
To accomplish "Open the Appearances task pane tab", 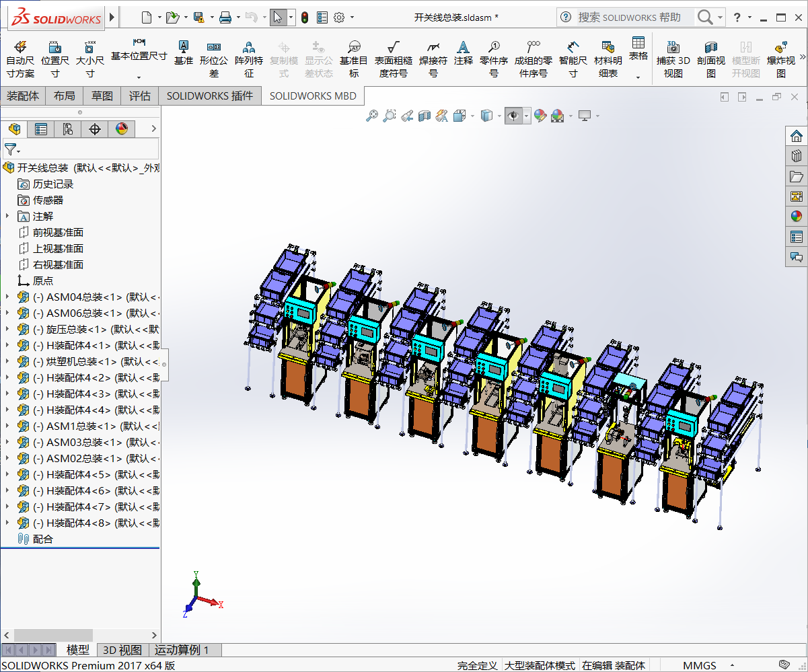I will coord(797,216).
